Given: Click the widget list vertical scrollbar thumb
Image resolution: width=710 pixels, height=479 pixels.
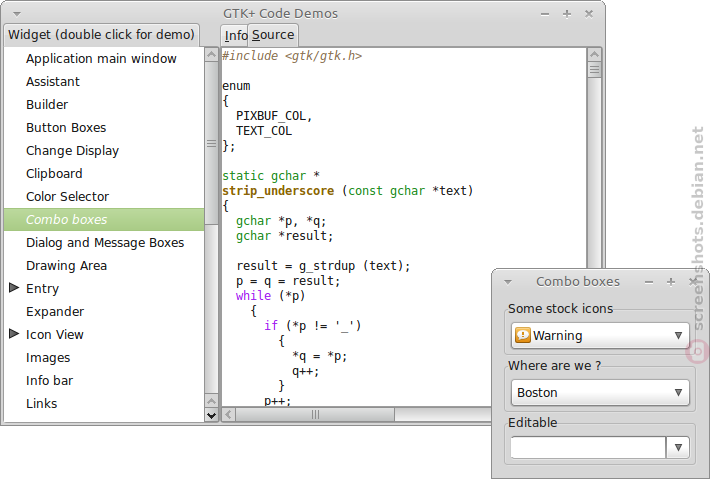Looking at the screenshot, I should click(211, 143).
